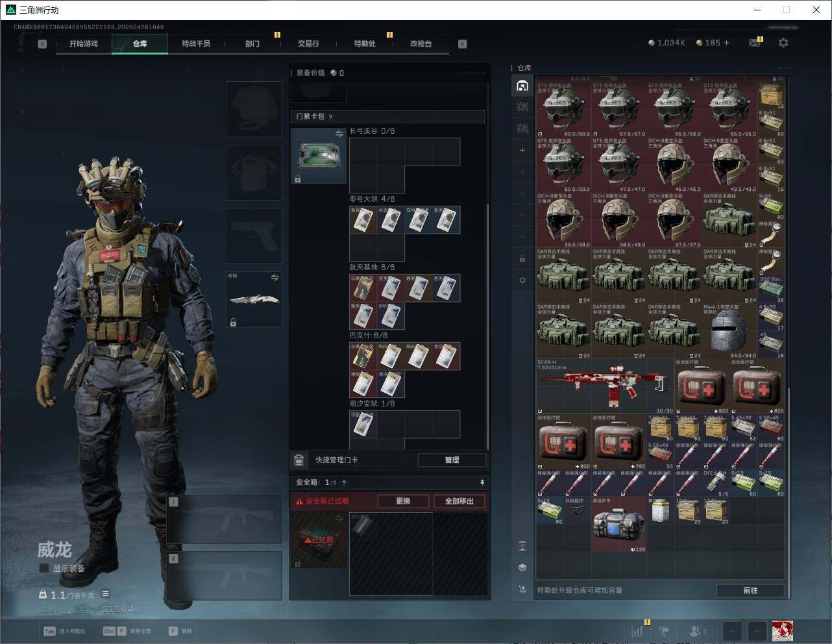Click the help icon beside 安全箱
Image resolution: width=832 pixels, height=644 pixels.
tap(344, 482)
